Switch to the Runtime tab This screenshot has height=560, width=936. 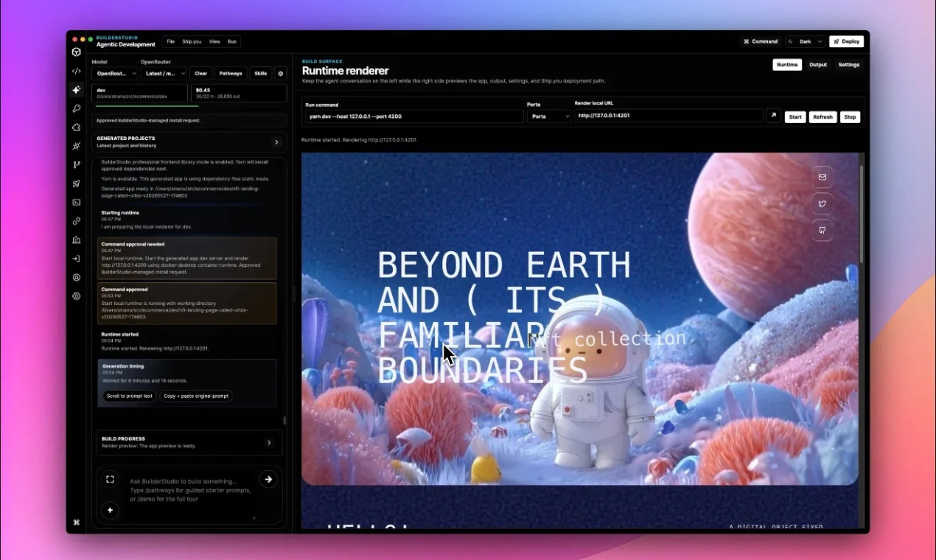787,65
